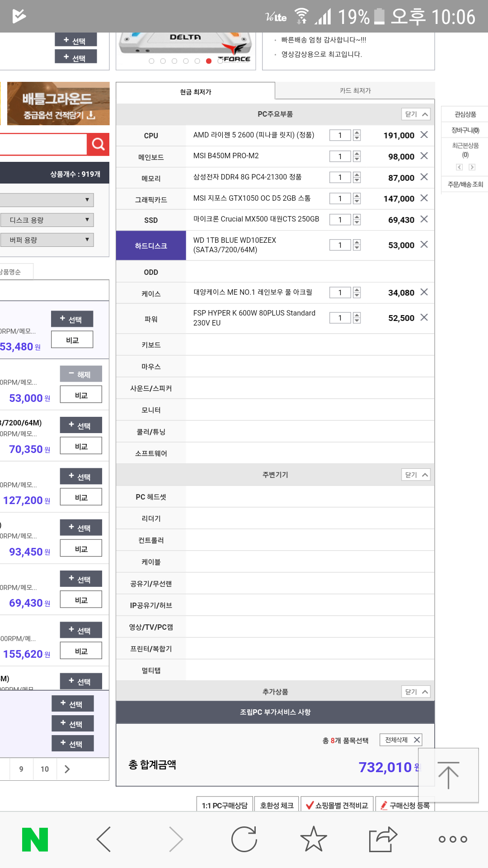Remove the Crucial MX500 SSD row
The width and height of the screenshot is (488, 868).
tap(424, 219)
